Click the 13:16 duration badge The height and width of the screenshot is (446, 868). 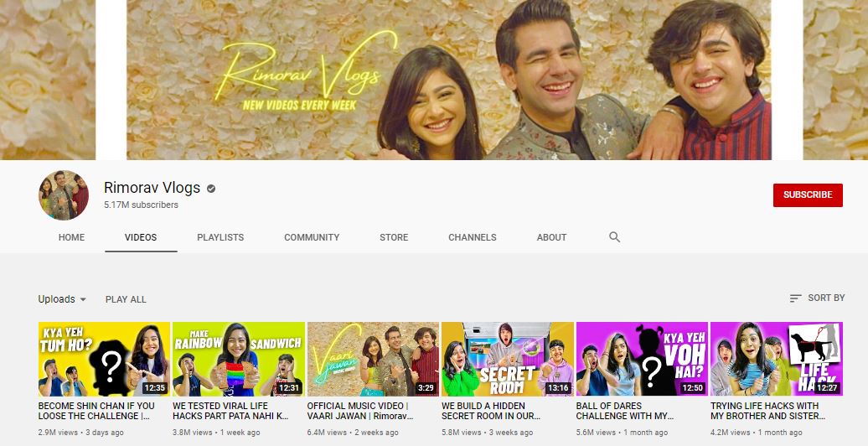558,388
